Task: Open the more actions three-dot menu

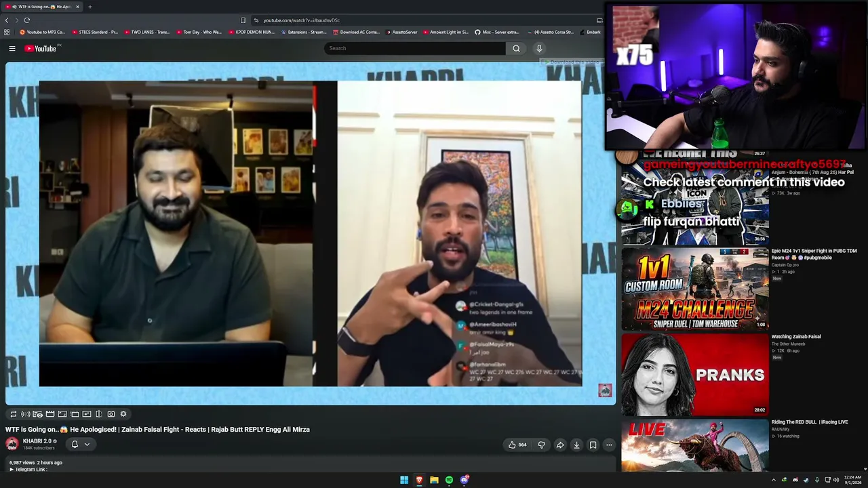Action: point(609,445)
